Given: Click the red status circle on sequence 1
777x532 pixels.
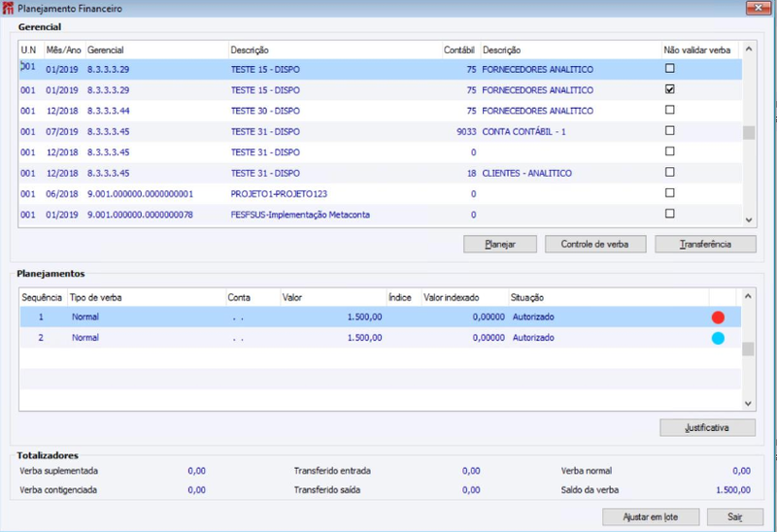Looking at the screenshot, I should click(x=718, y=317).
